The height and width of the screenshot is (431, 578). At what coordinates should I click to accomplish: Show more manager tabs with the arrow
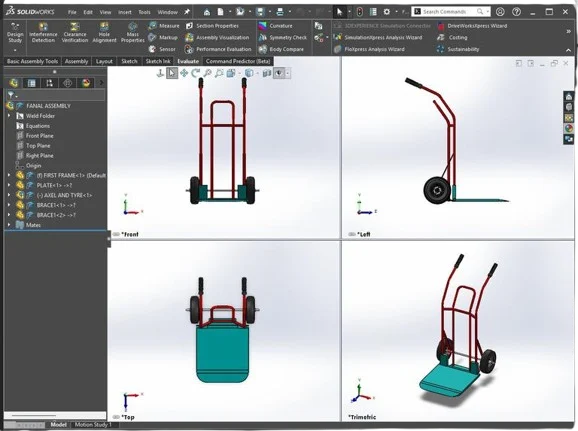click(101, 83)
